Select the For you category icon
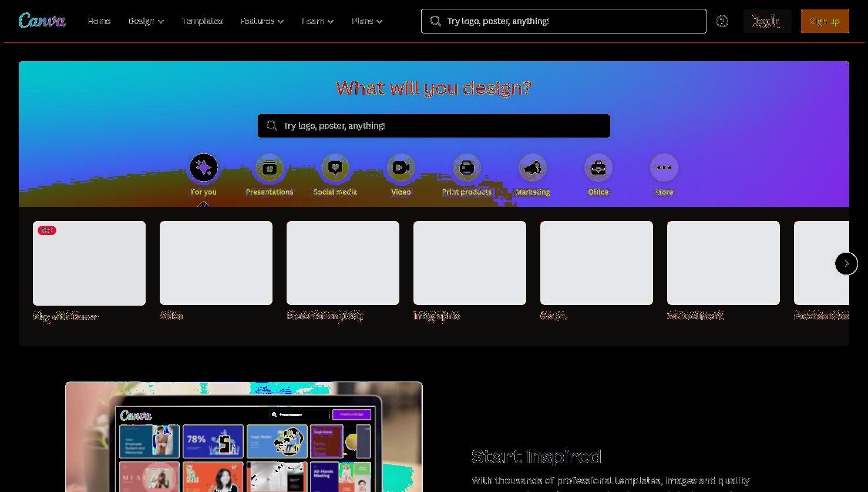This screenshot has height=492, width=868. tap(204, 168)
